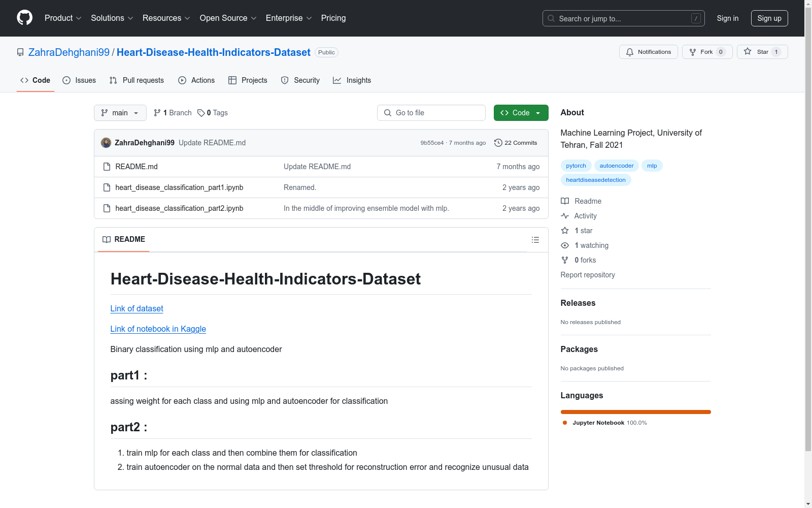The height and width of the screenshot is (508, 812).
Task: Click file icon for heart_disease_classification_part1.ipynb
Action: (x=107, y=187)
